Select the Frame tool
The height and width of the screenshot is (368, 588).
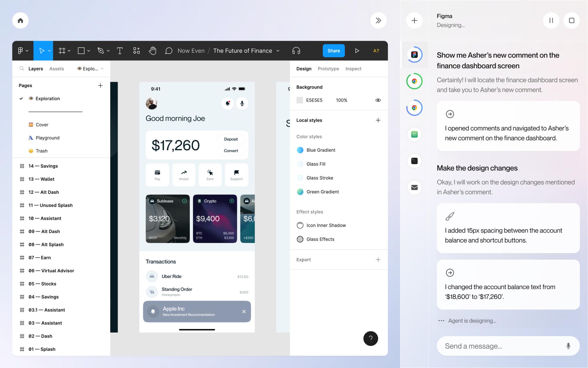[x=62, y=51]
